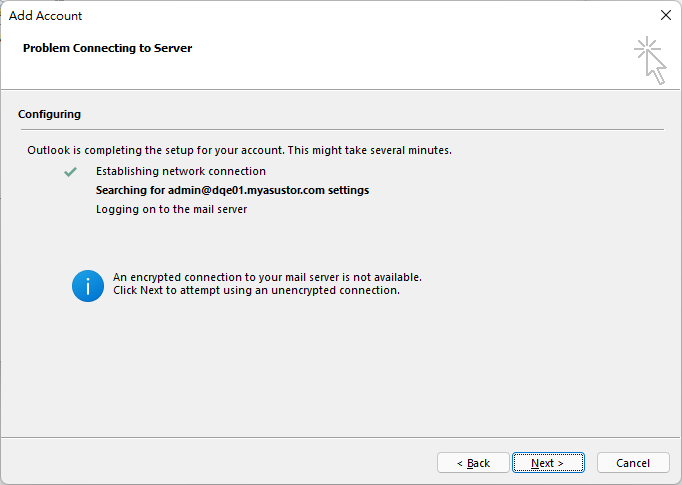Click the green checkmark beside Establishing network connection
The width and height of the screenshot is (682, 485).
pyautogui.click(x=70, y=172)
